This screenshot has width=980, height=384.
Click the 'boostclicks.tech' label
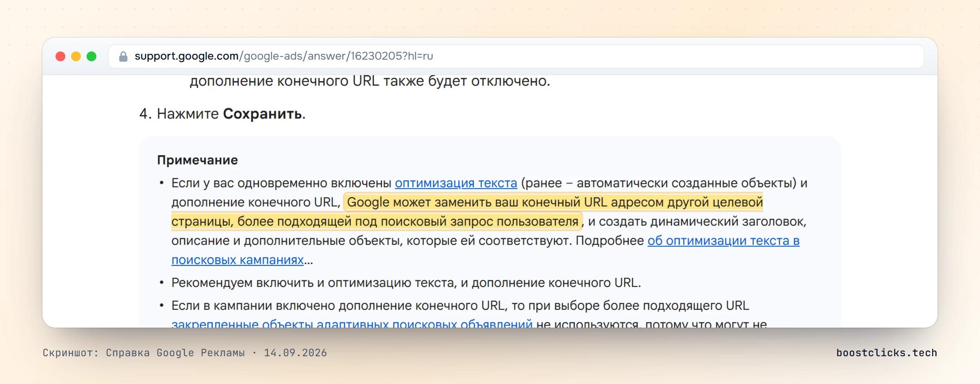(x=887, y=353)
